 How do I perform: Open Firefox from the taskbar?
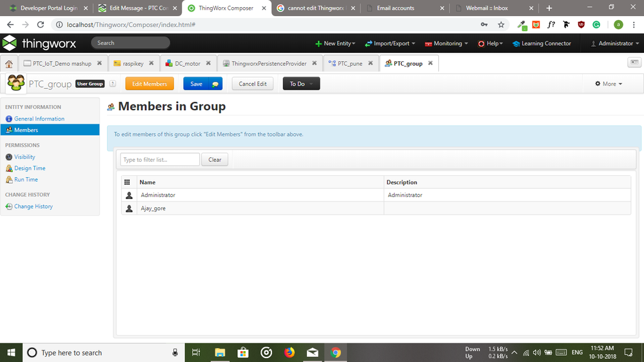pos(289,352)
